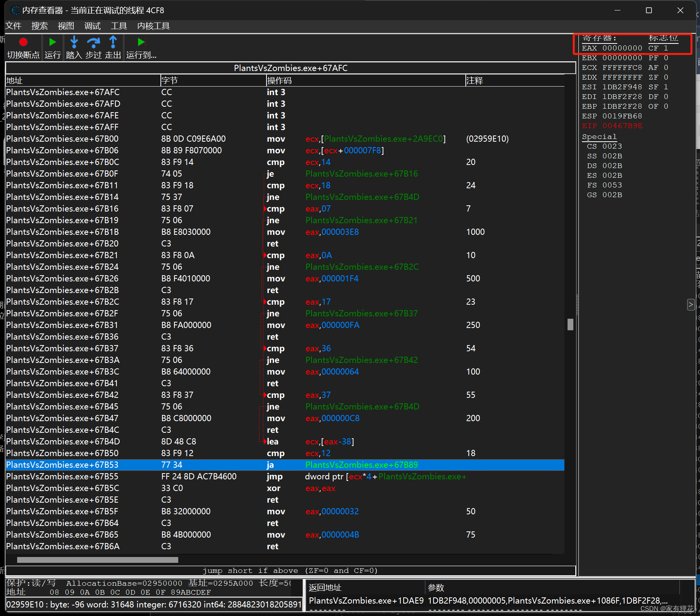
Task: Toggle the OF flag value
Action: [666, 106]
